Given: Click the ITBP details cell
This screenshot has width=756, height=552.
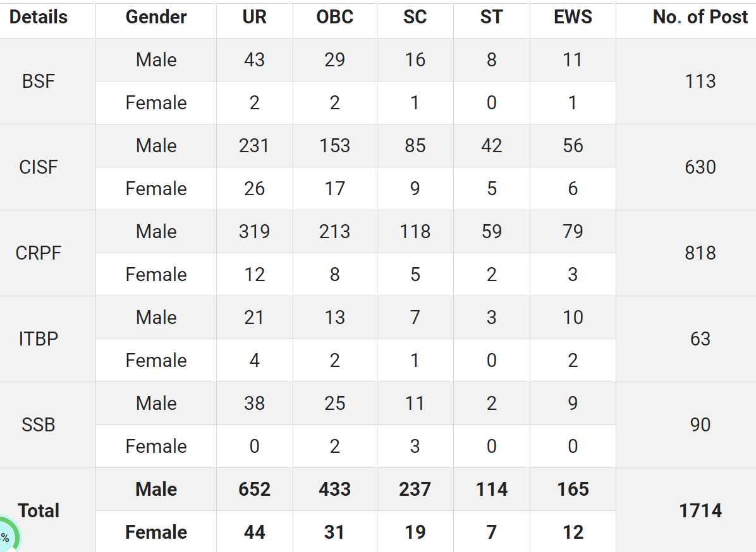Looking at the screenshot, I should 39,339.
